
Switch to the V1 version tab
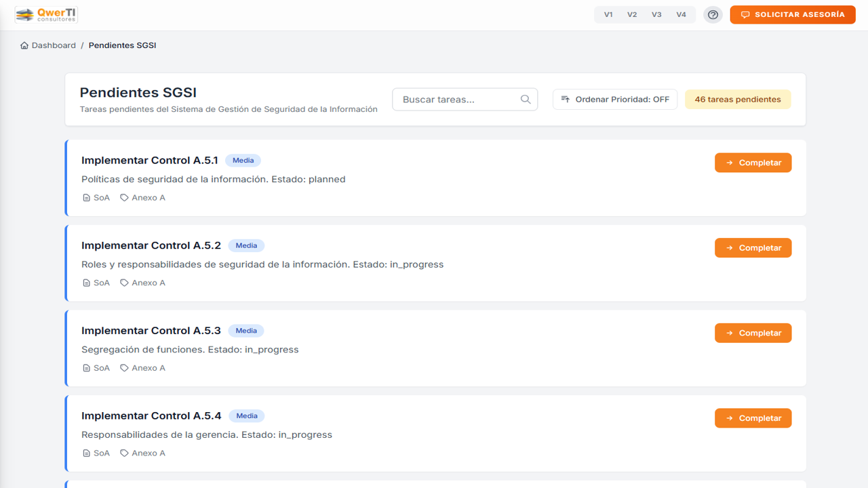[x=608, y=15]
